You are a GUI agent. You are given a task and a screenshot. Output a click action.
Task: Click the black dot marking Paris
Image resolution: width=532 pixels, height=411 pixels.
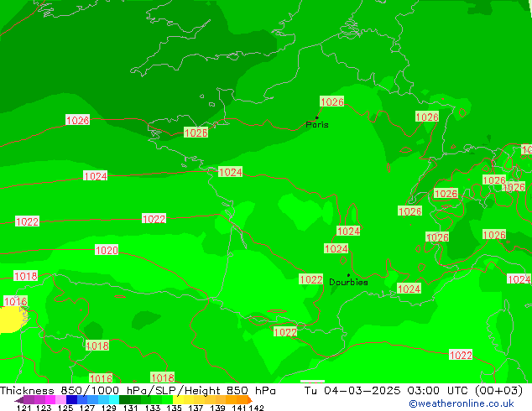coord(317,117)
